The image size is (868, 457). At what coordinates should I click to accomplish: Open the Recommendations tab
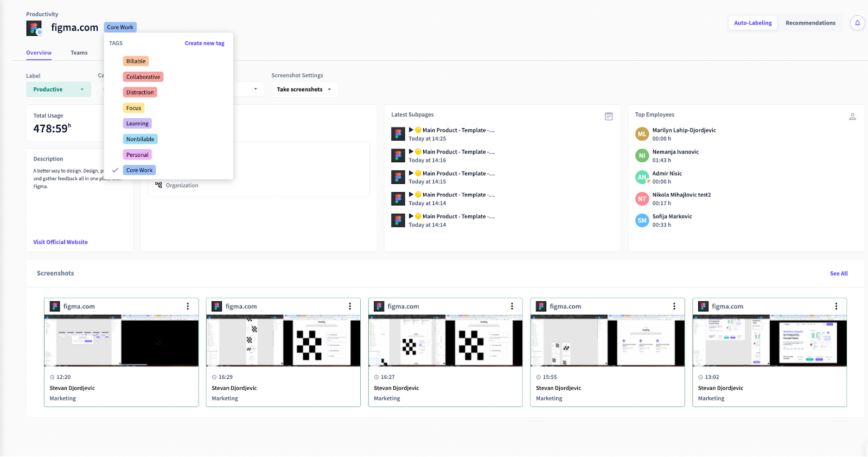tap(810, 23)
